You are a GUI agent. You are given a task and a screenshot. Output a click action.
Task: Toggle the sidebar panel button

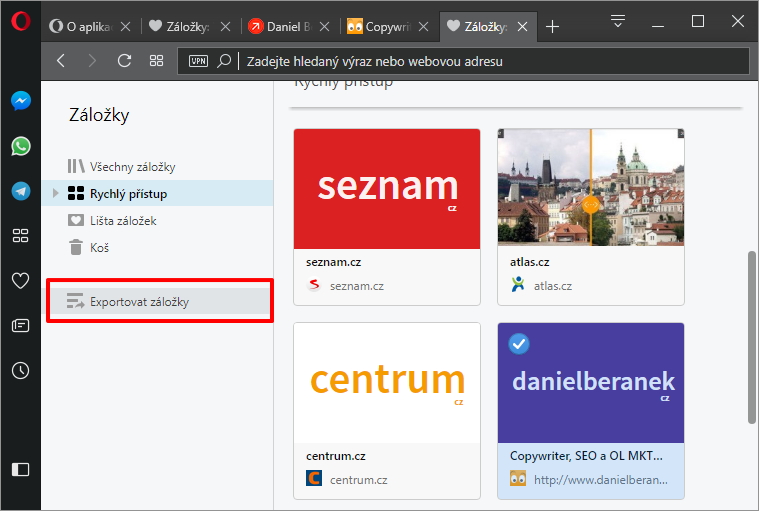click(x=20, y=469)
